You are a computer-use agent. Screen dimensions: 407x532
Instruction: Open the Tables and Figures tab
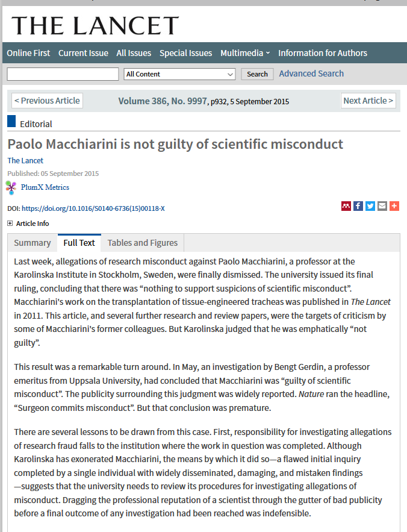pyautogui.click(x=143, y=243)
